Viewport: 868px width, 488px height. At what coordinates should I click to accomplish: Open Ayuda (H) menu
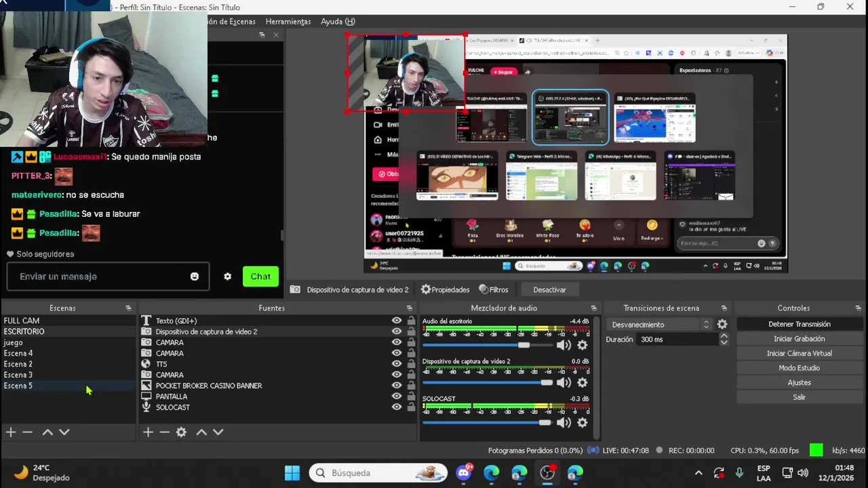338,22
